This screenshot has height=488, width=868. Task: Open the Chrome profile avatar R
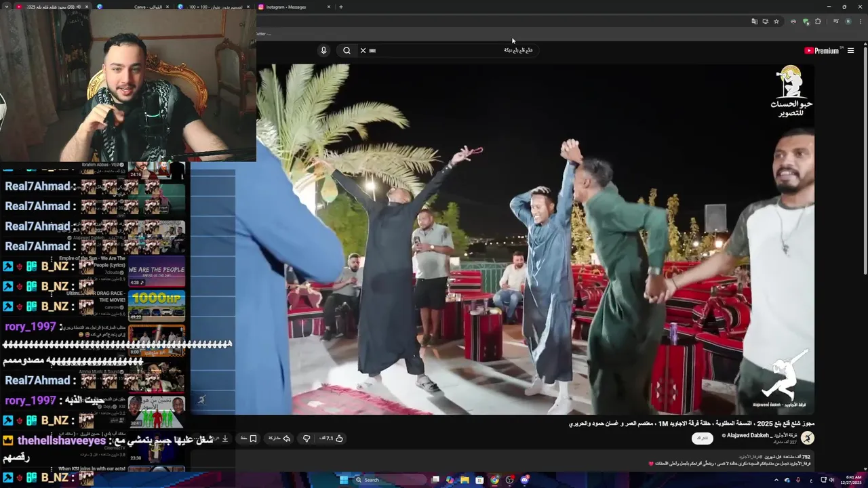click(x=848, y=22)
